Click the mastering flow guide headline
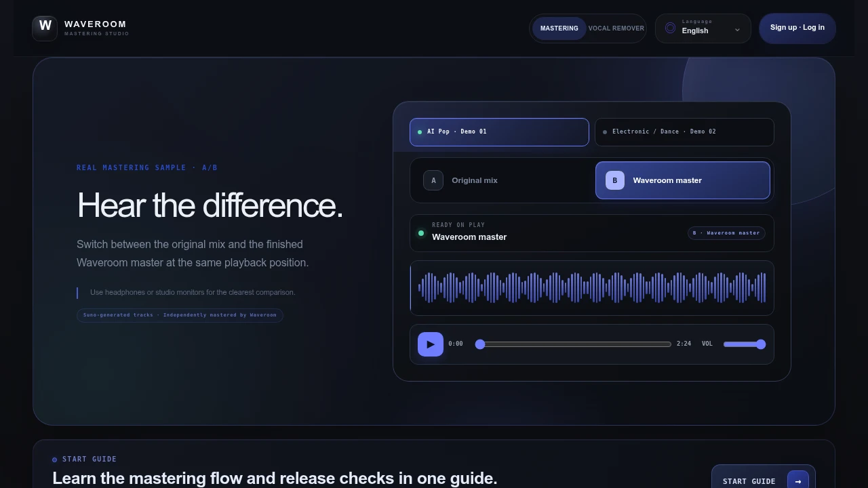 coord(275,478)
